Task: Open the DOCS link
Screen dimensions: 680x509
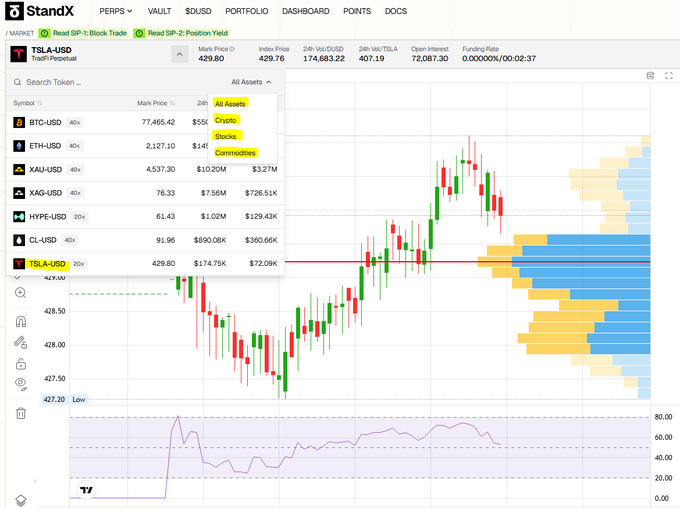Action: [x=396, y=11]
